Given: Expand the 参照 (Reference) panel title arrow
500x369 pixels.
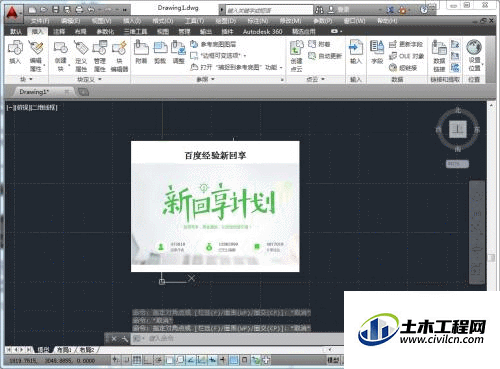Looking at the screenshot, I should click(213, 79).
